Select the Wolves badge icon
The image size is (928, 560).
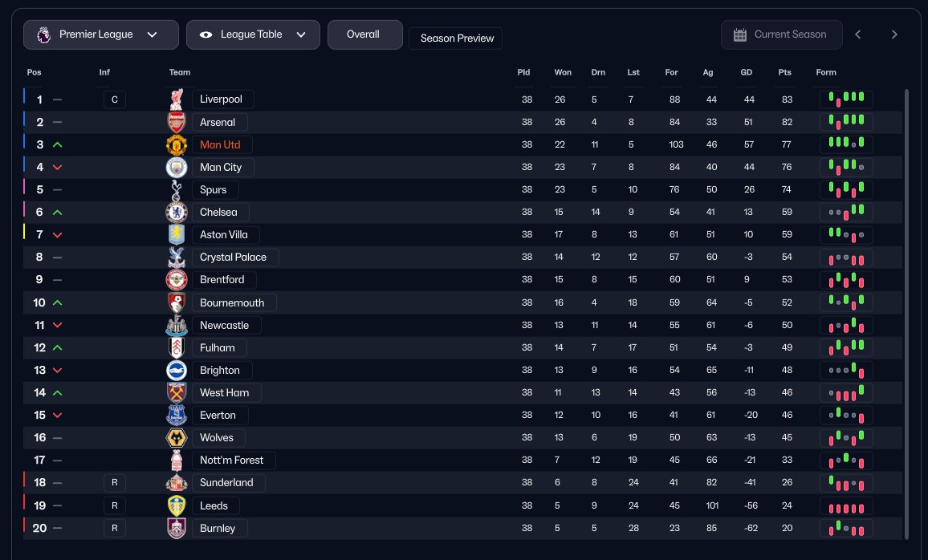pos(177,437)
